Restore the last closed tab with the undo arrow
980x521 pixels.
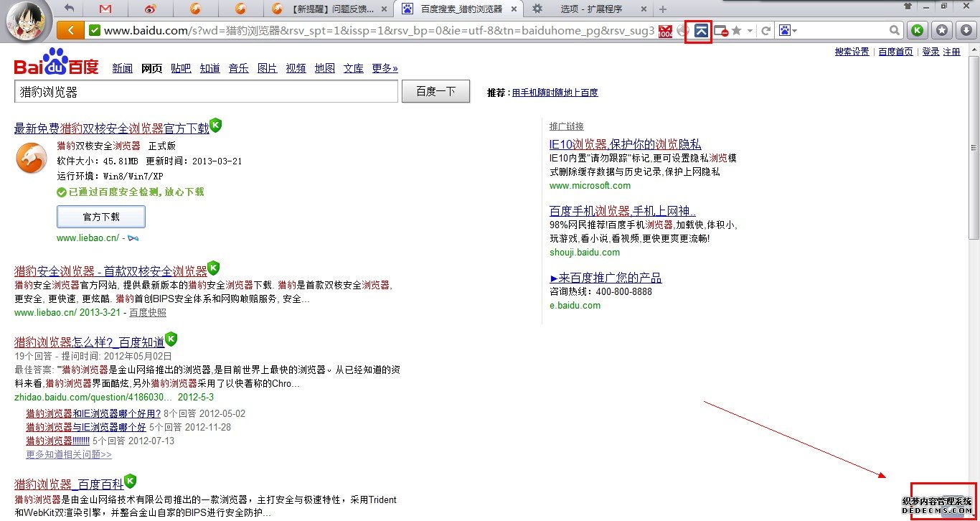(70, 9)
